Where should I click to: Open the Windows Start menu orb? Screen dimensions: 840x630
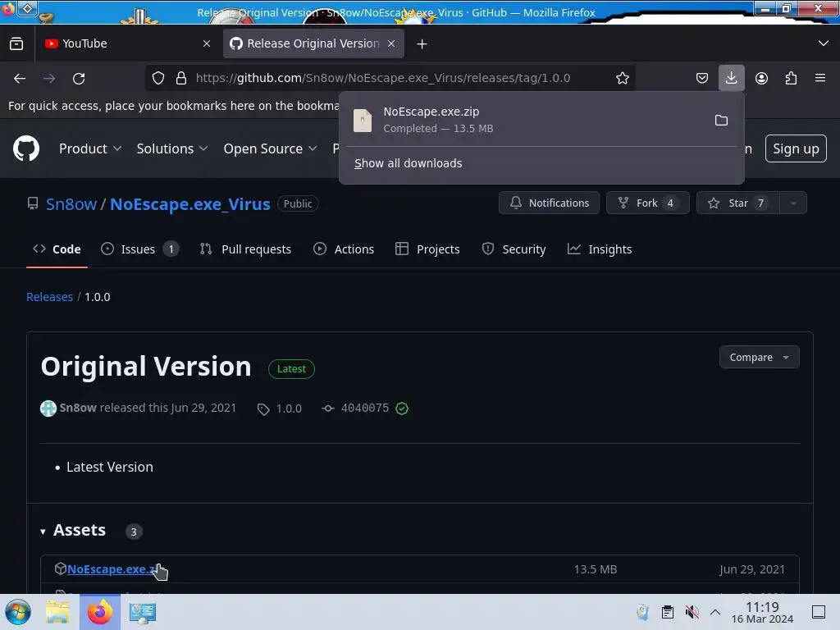(18, 612)
